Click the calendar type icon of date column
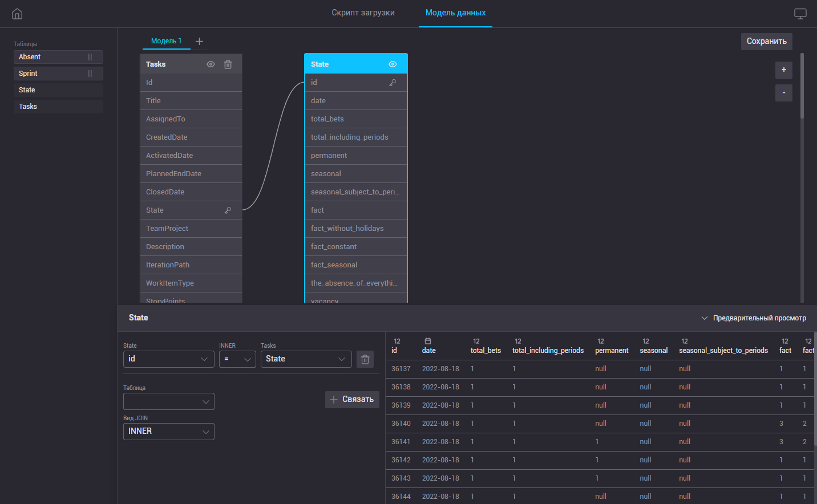 428,341
